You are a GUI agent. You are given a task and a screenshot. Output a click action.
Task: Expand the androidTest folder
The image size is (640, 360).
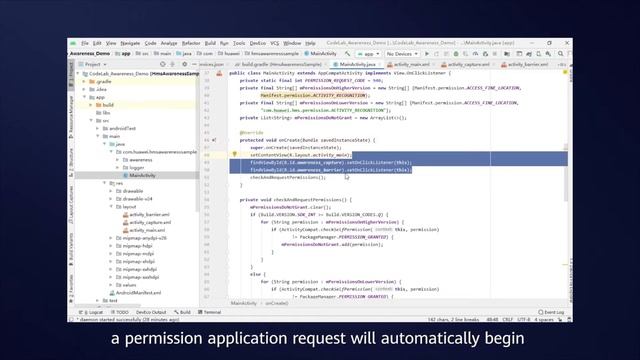(x=98, y=128)
